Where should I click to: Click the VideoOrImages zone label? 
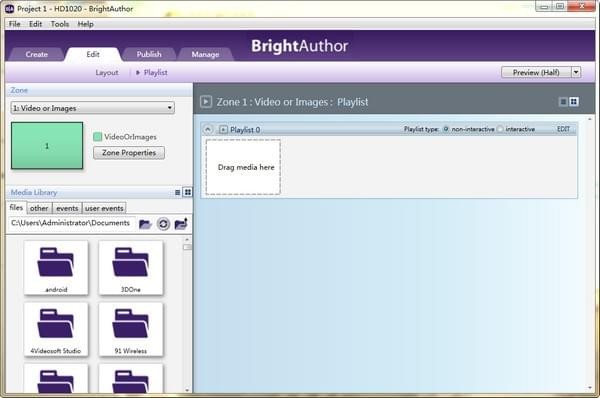click(x=130, y=137)
